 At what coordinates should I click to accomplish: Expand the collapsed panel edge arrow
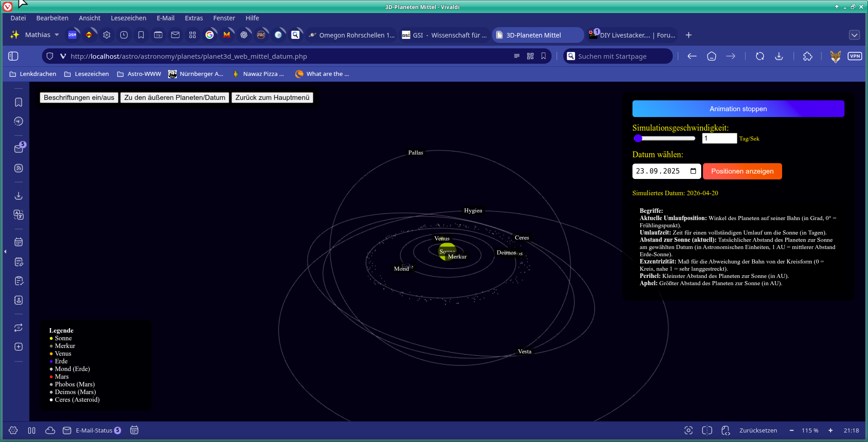(x=5, y=251)
